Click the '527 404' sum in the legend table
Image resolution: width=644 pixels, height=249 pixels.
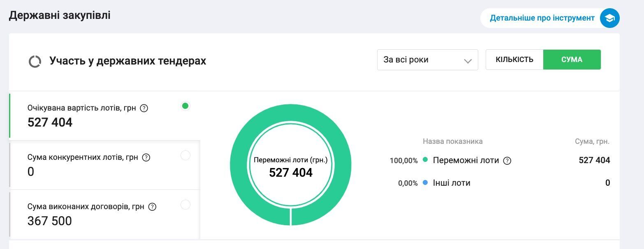click(x=594, y=160)
